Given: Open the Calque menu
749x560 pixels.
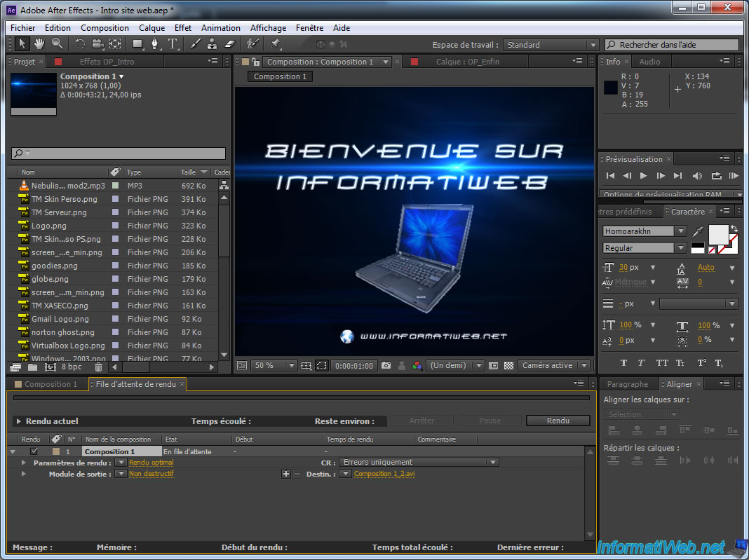Looking at the screenshot, I should [x=152, y=28].
